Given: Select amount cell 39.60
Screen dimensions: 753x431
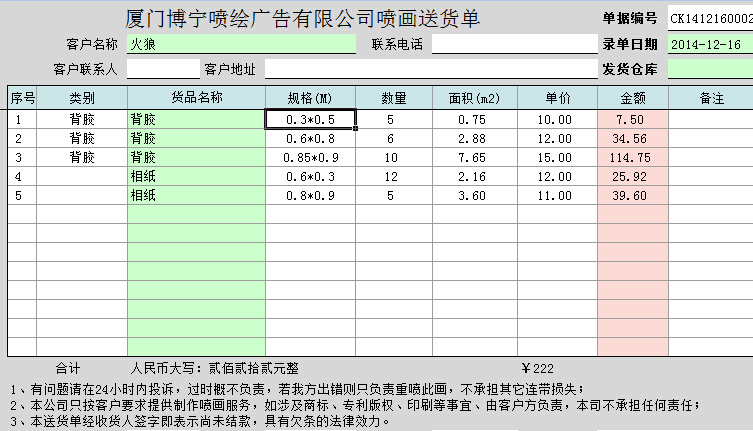Looking at the screenshot, I should pyautogui.click(x=633, y=196).
